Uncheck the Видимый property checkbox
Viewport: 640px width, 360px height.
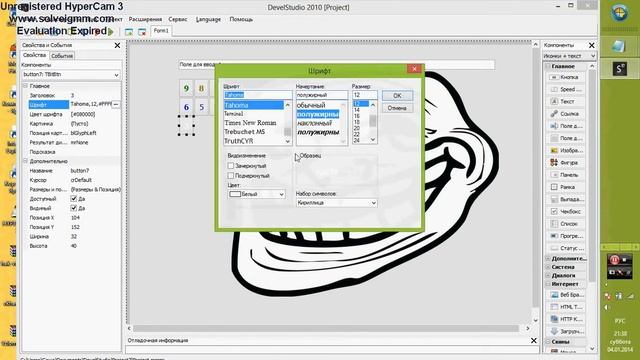point(73,208)
